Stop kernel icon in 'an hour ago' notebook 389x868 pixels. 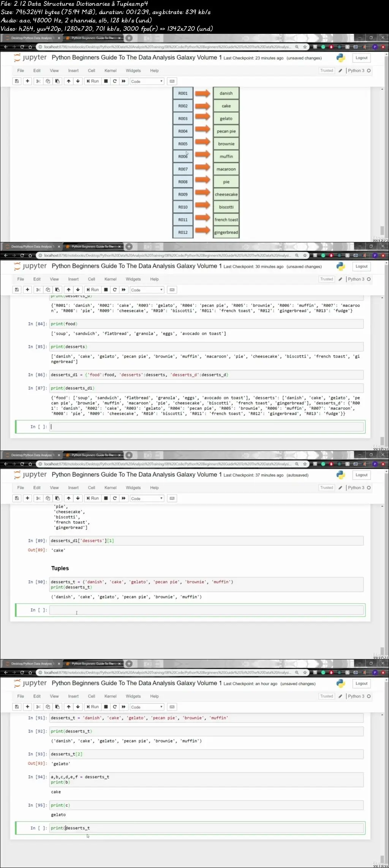[x=106, y=707]
